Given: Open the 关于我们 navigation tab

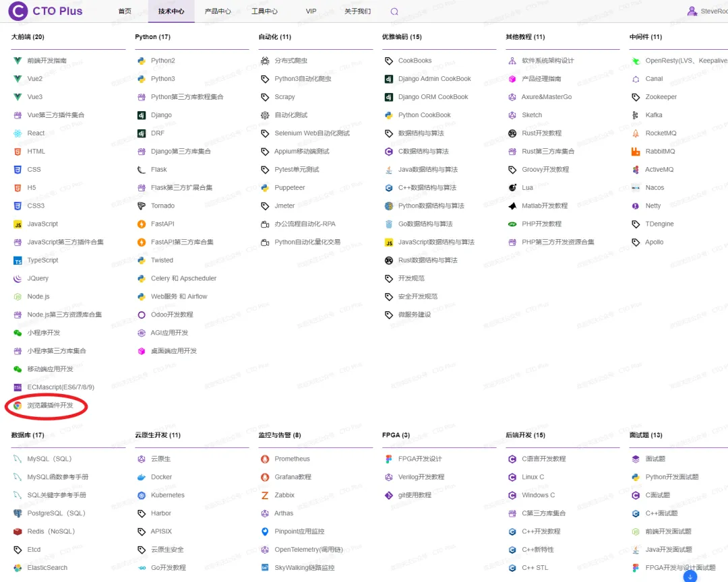Looking at the screenshot, I should pos(357,11).
